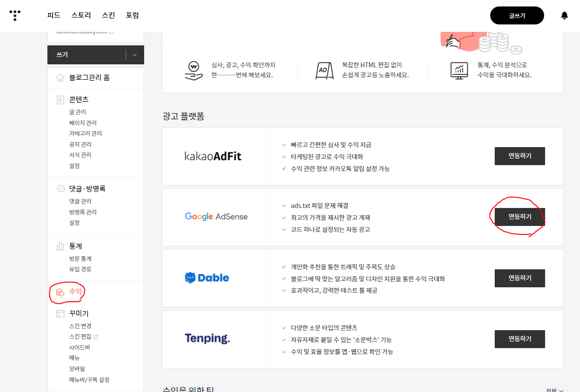Open 방명록 관리

82,212
